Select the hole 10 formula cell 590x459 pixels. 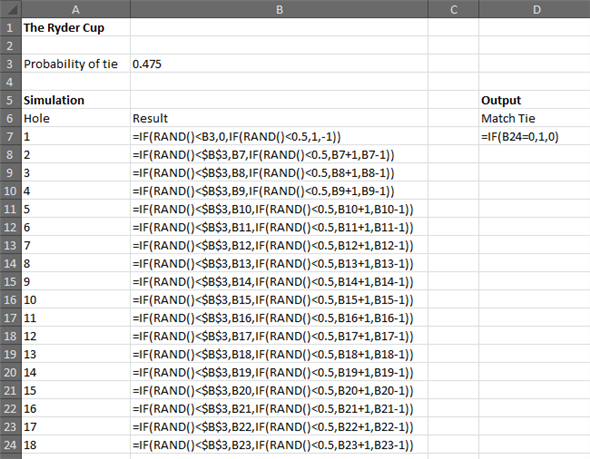279,300
